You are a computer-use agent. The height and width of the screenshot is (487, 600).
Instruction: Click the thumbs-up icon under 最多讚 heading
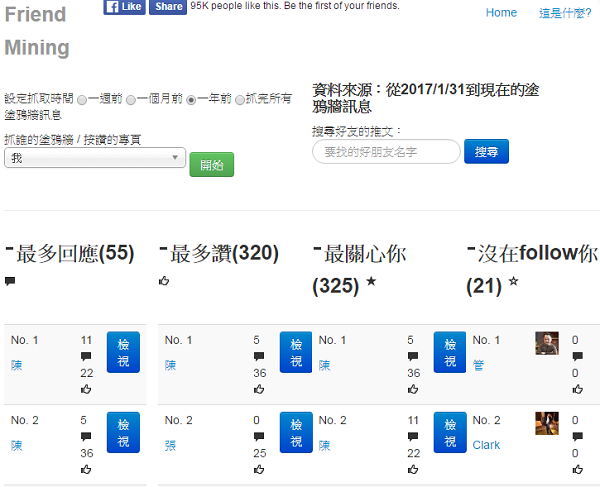[x=164, y=281]
